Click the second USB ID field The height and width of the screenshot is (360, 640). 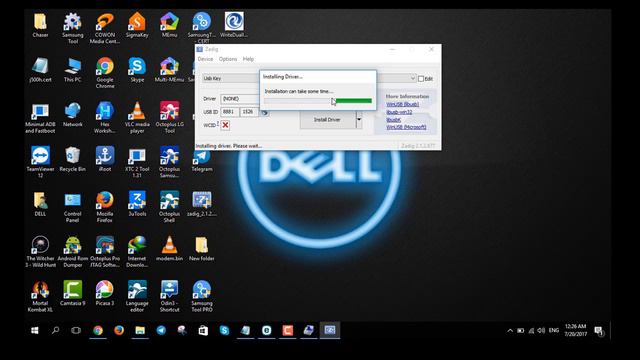point(249,112)
